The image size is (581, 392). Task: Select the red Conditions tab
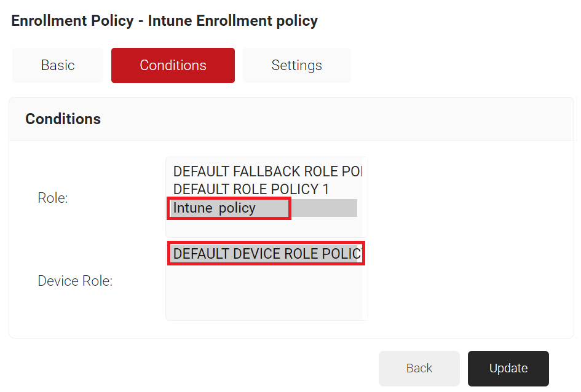pyautogui.click(x=173, y=66)
